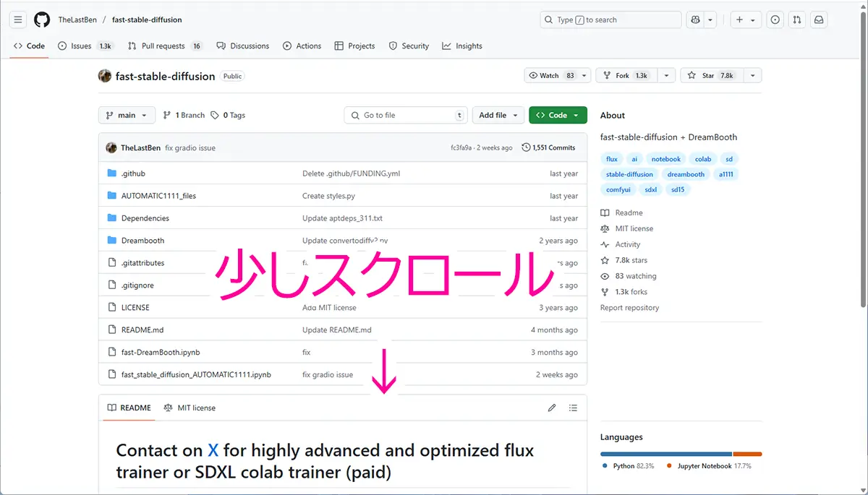Open the Report repository link
This screenshot has width=868, height=495.
coord(629,308)
